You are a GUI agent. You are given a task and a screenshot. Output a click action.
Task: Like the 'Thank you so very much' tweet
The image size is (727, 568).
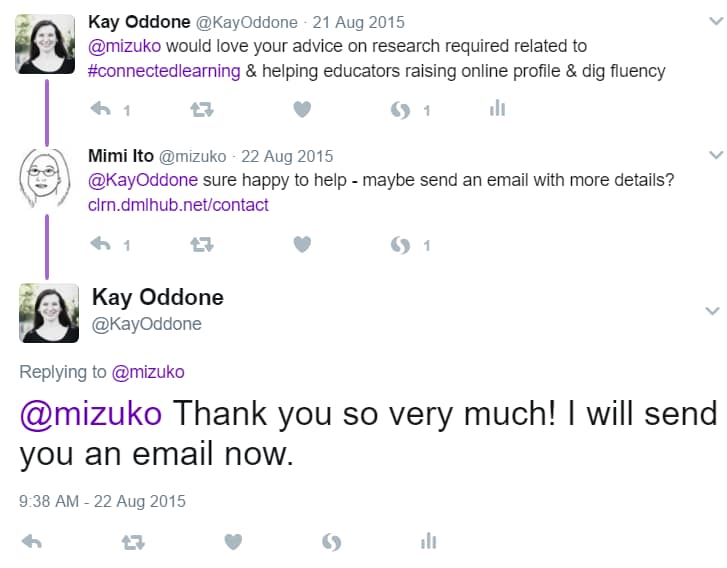pos(233,542)
